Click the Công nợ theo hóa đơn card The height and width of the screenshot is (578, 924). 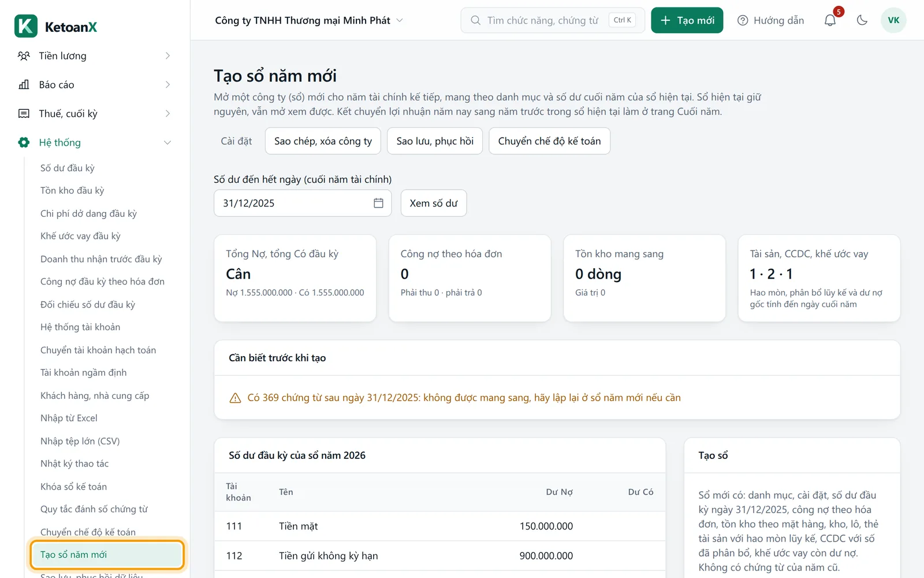click(x=470, y=278)
